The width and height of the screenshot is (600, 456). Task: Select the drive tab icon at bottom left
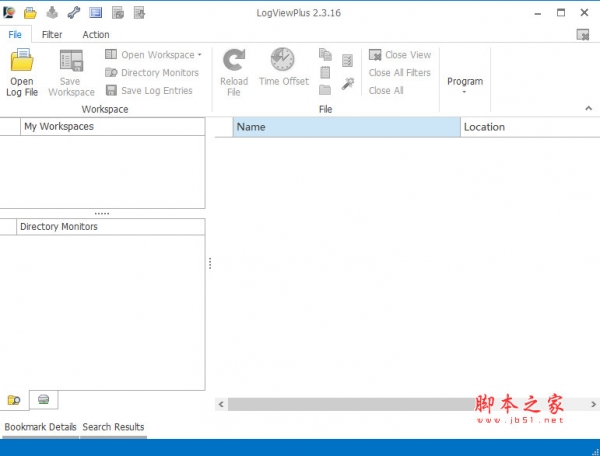[x=44, y=400]
